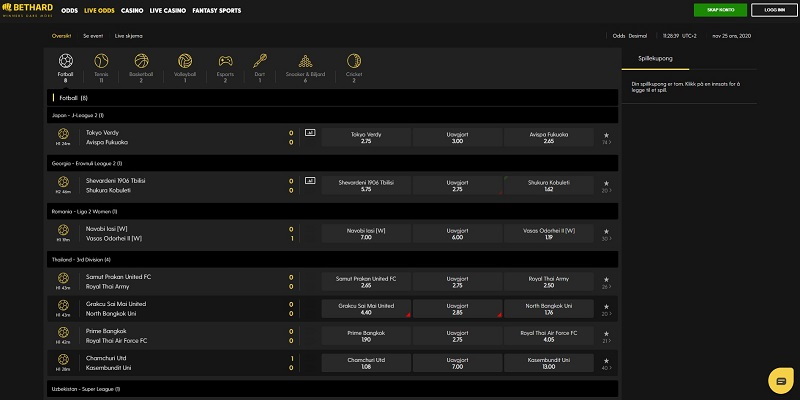The height and width of the screenshot is (400, 800).
Task: Select the Fotball sport icon
Action: [65, 61]
